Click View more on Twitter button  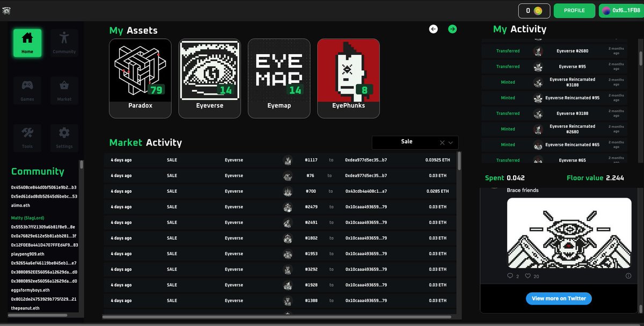(x=559, y=298)
